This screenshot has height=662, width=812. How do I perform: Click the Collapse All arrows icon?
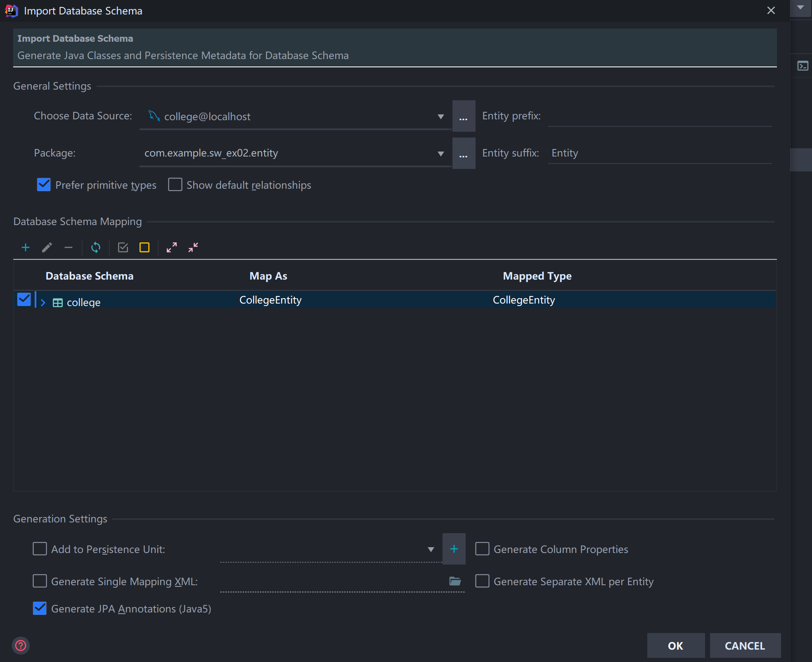click(x=193, y=247)
